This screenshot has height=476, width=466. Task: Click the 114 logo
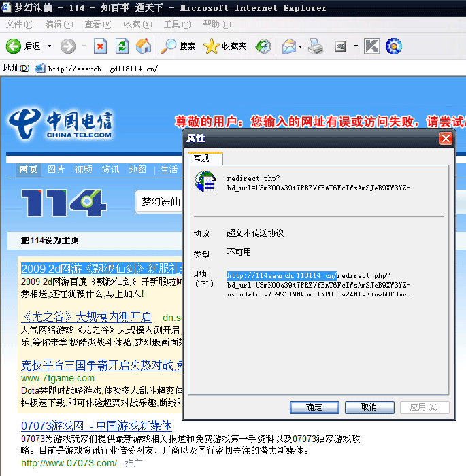(x=64, y=202)
